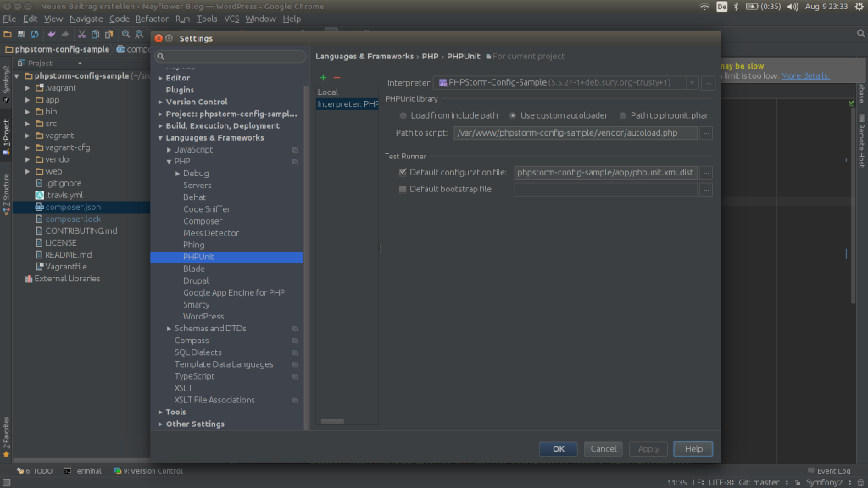Expand the Editor settings section

tap(160, 78)
